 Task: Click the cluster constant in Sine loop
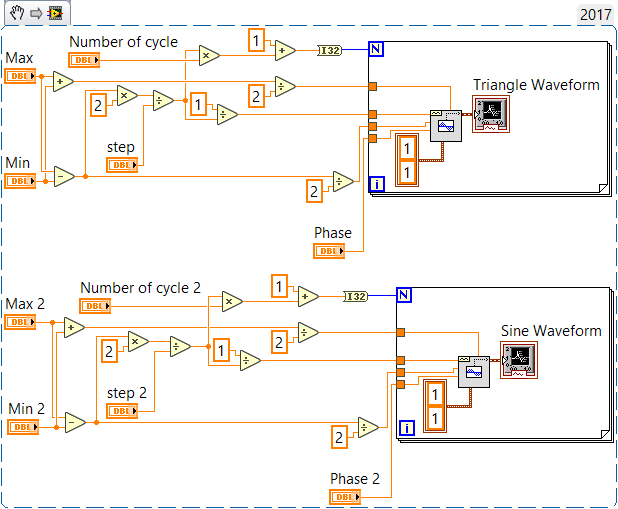tap(435, 406)
